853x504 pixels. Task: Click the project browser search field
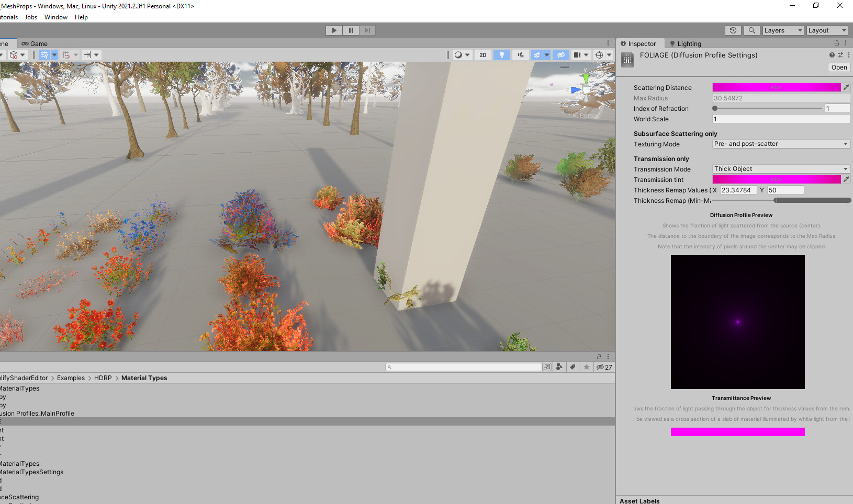463,366
